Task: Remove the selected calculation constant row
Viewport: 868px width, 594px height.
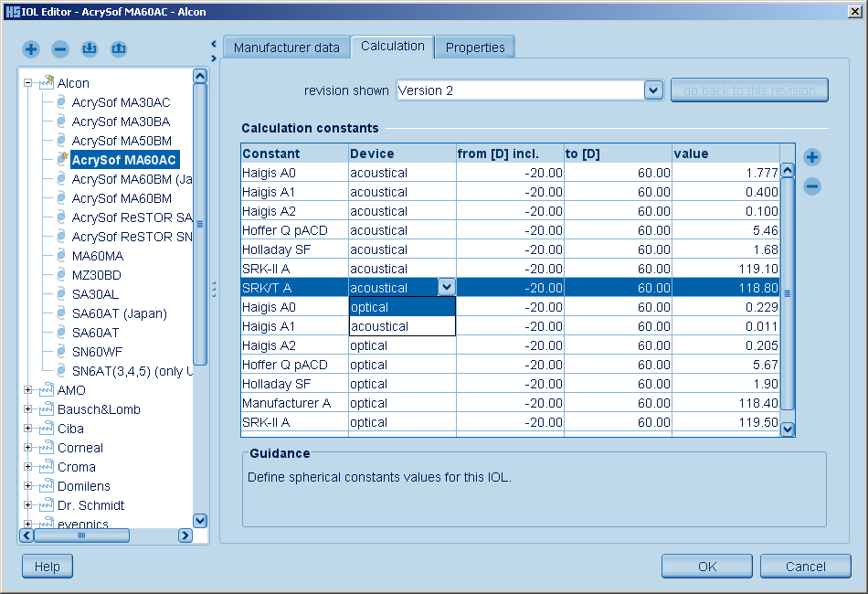Action: [811, 187]
